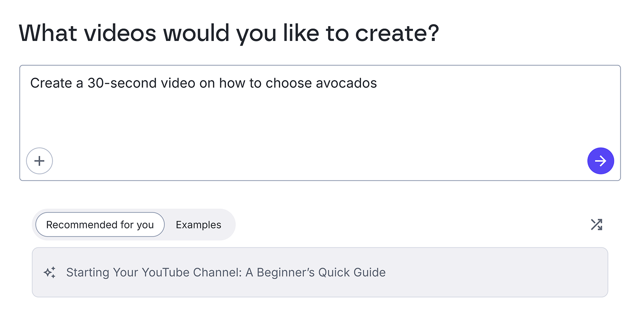Open the attachment options with the plus button
Viewport: 644px width, 322px height.
coord(39,161)
